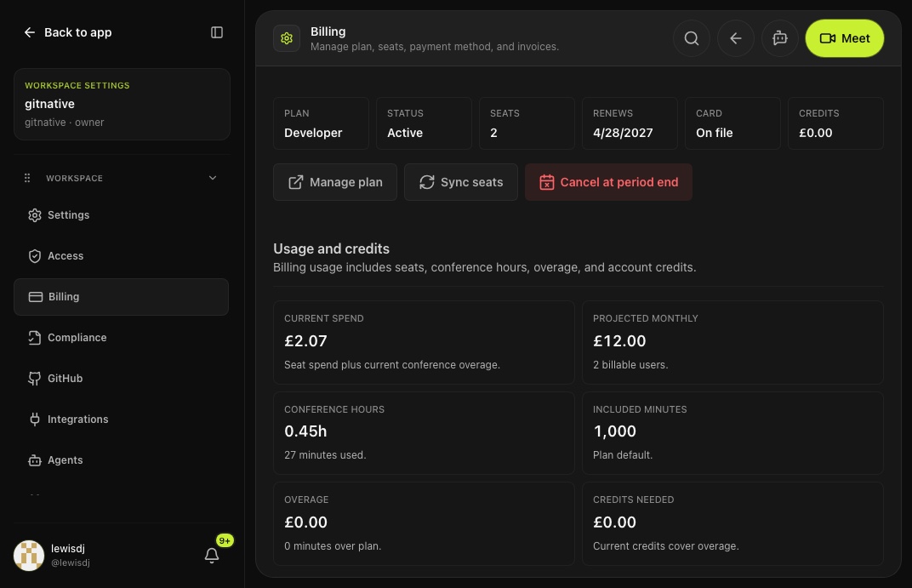Screen dimensions: 912x588
Task: Click the RENEWS 4/28/2027 card
Action: (x=630, y=123)
